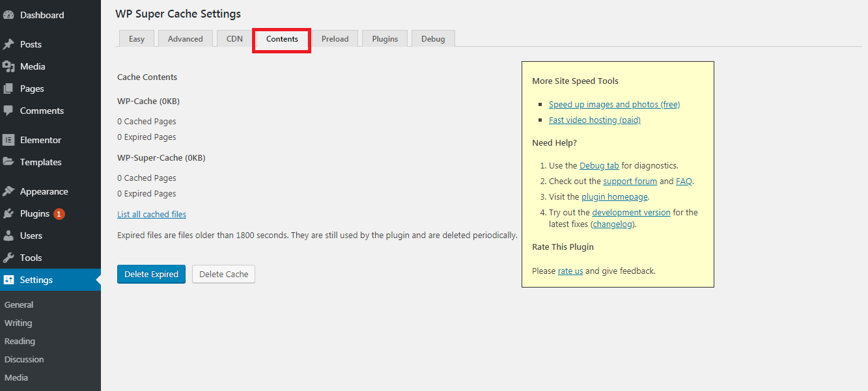Click the Delete Expired button
Screen dimensions: 868x391
click(x=151, y=274)
